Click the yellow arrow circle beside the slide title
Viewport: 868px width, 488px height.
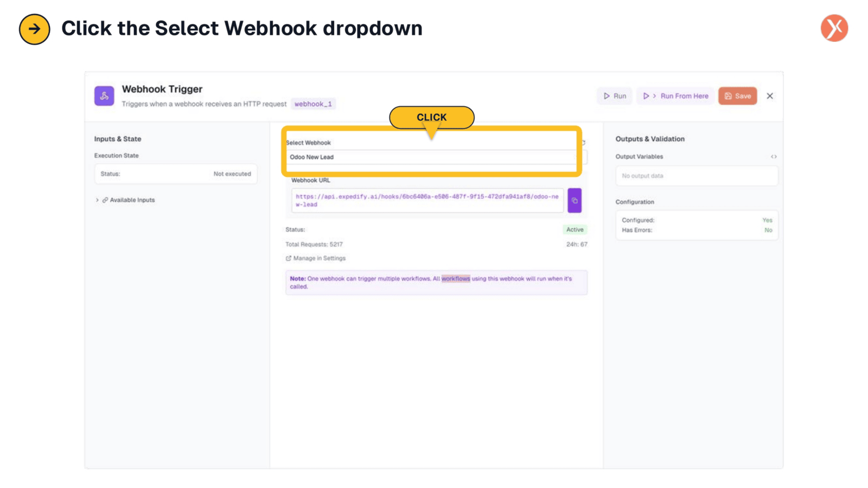pos(35,29)
